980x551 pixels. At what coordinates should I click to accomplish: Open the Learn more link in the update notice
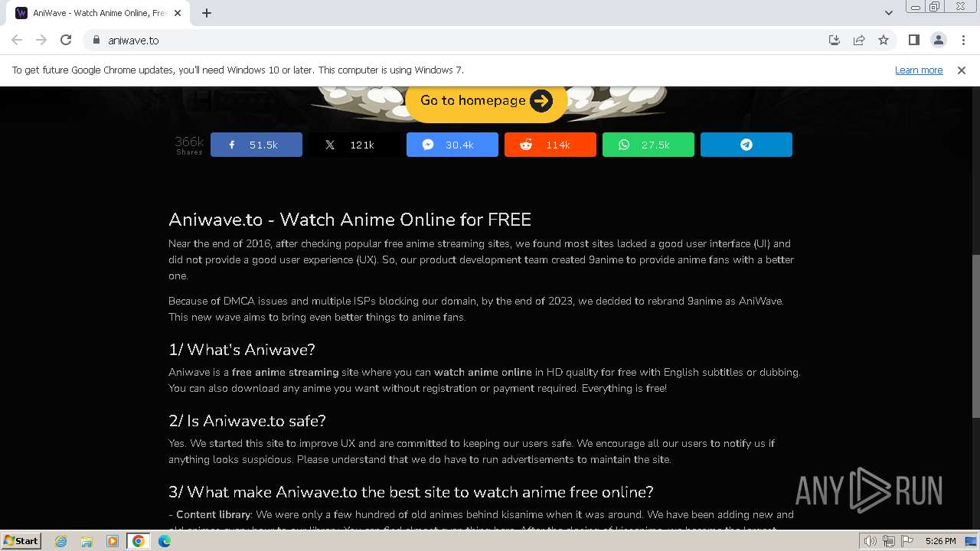click(919, 70)
